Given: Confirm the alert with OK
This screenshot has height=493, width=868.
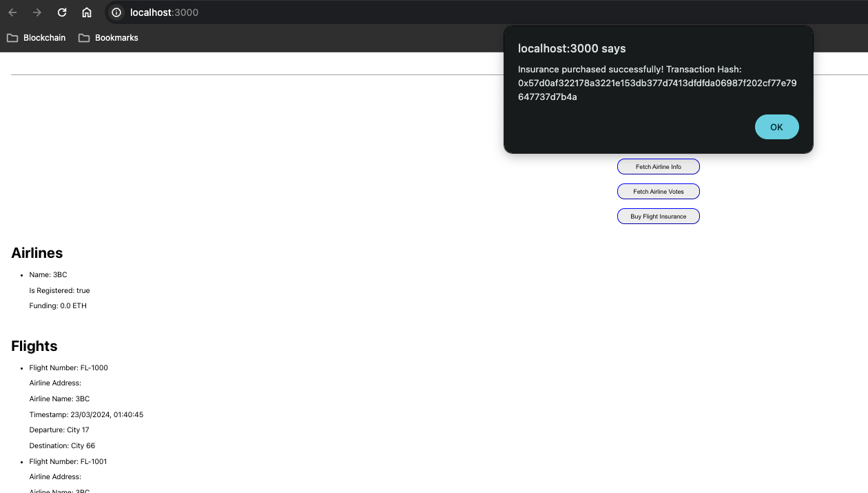Looking at the screenshot, I should coord(776,127).
